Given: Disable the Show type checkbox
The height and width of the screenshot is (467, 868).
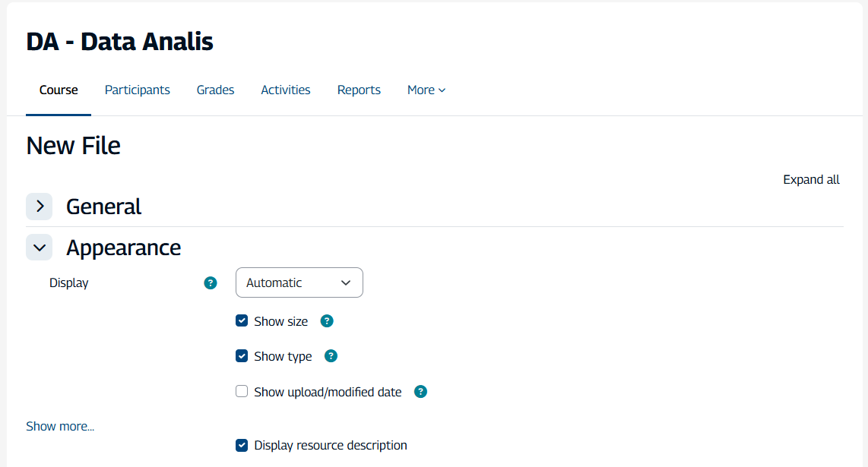Looking at the screenshot, I should pyautogui.click(x=242, y=356).
